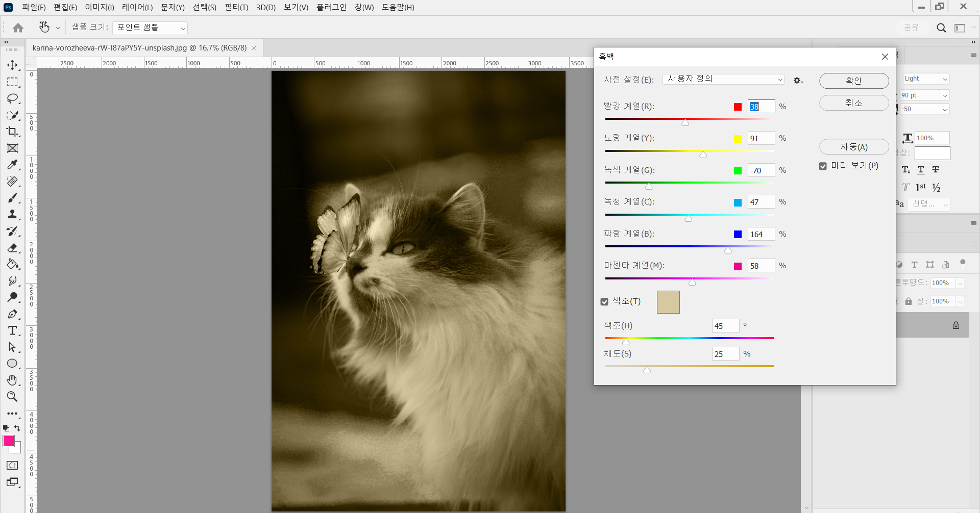Select the Rectangular Marquee tool

coord(12,82)
